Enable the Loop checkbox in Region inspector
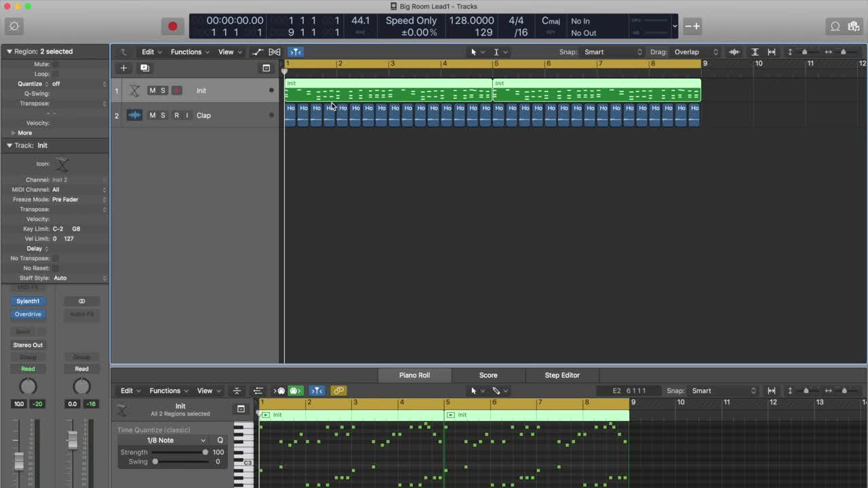 [x=56, y=74]
